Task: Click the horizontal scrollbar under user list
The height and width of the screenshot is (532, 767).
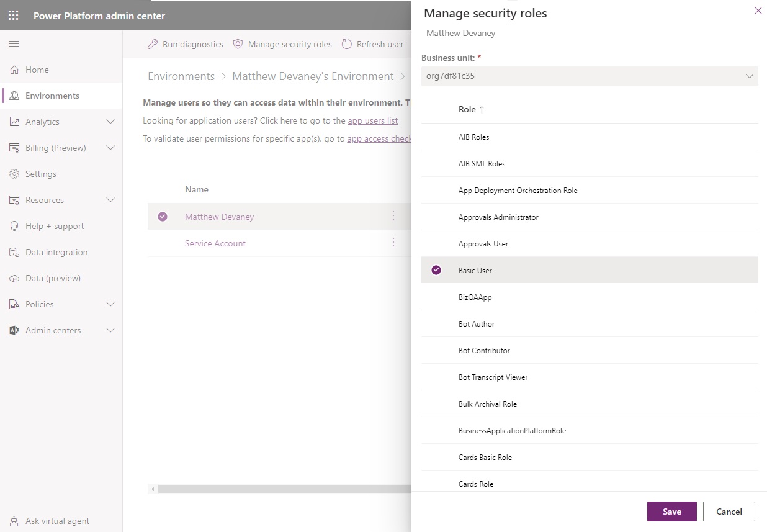Action: click(x=279, y=489)
